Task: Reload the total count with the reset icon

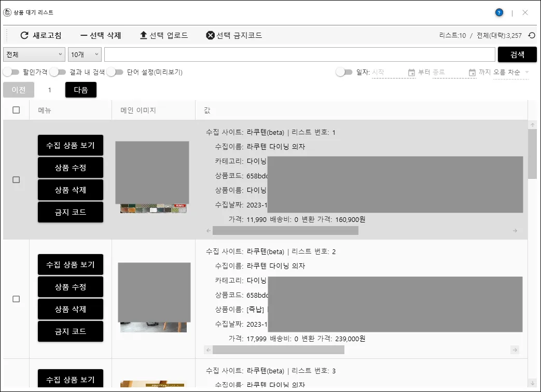Action: [x=532, y=35]
